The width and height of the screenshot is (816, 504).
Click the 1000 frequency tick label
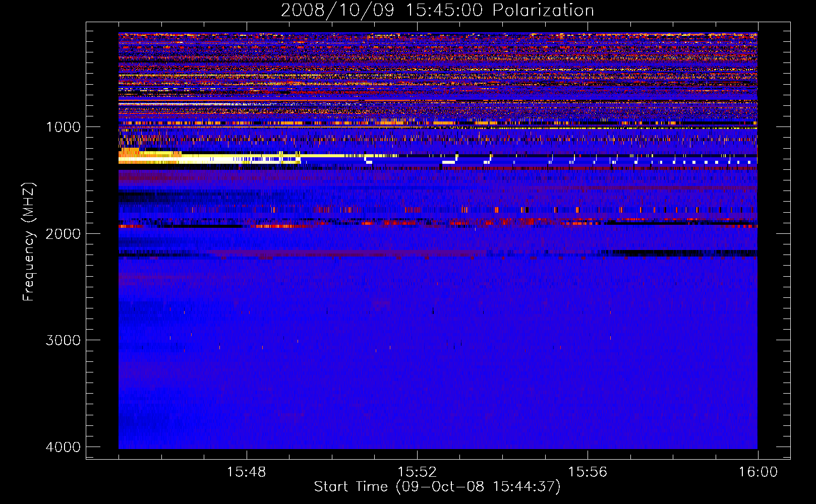[x=63, y=127]
